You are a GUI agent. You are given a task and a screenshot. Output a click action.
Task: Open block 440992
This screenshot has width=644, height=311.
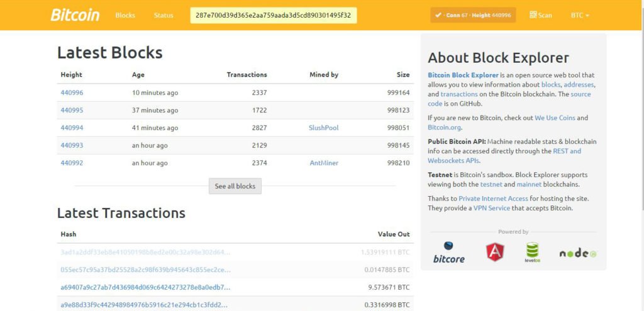coord(72,163)
